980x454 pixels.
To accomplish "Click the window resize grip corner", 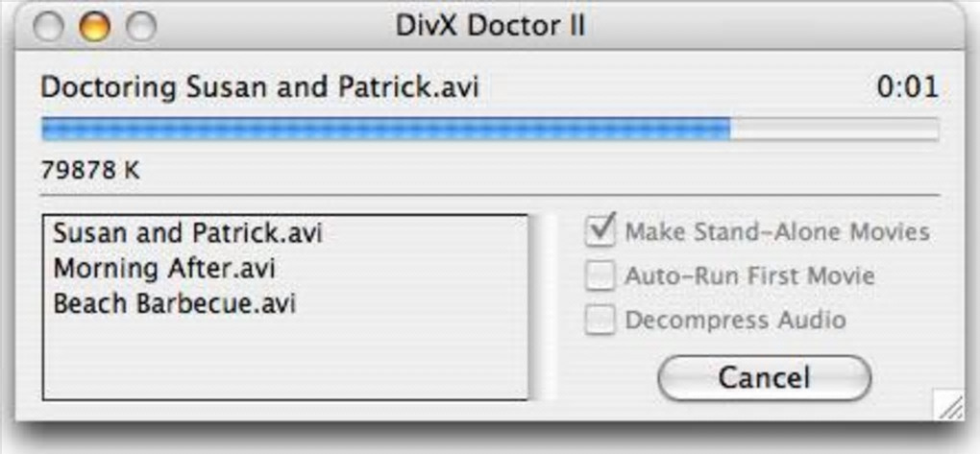I will (x=949, y=406).
